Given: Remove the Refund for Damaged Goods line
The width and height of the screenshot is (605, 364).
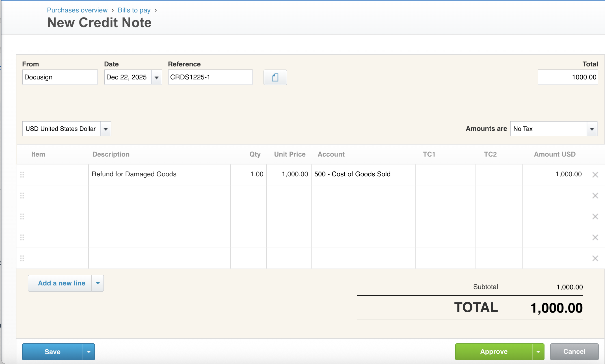Looking at the screenshot, I should click(595, 175).
